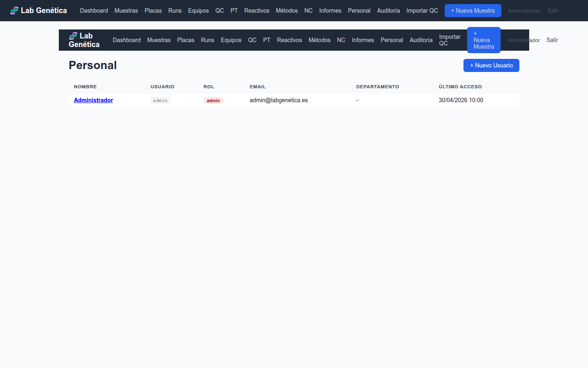Screen dimensions: 588x368
Task: Open Dashboard in the top navigation bar
Action: (x=94, y=11)
